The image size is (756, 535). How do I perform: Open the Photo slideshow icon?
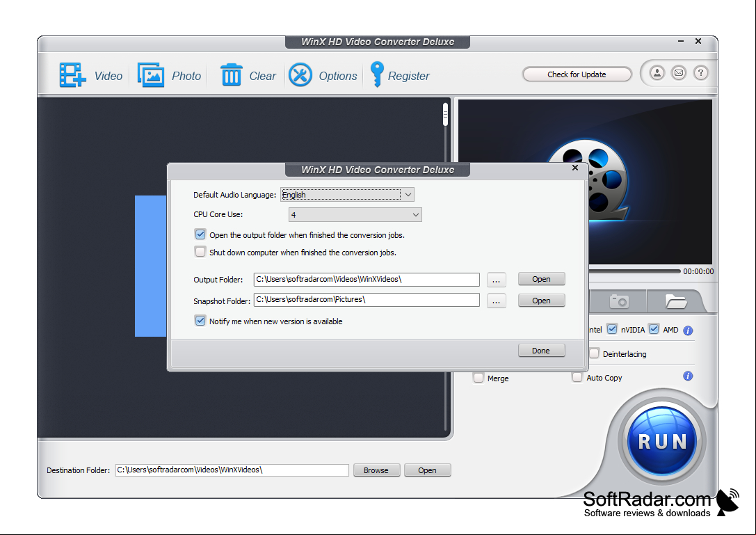coord(151,74)
